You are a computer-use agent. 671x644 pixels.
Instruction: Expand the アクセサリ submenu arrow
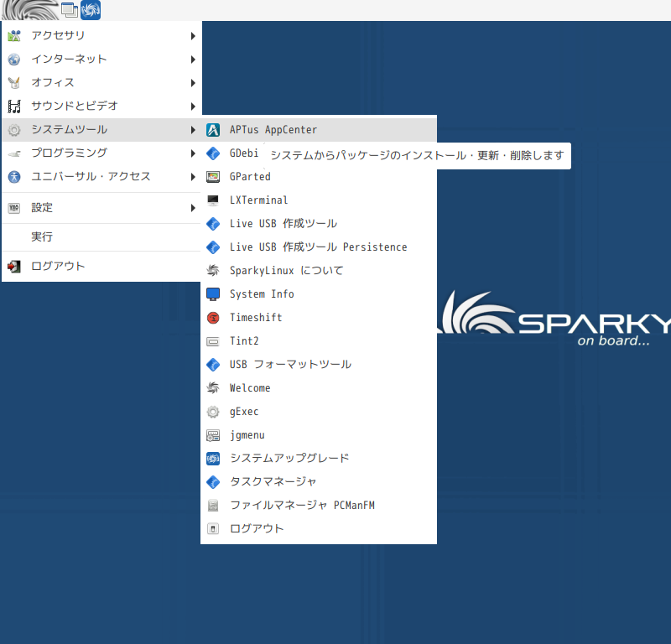[193, 36]
